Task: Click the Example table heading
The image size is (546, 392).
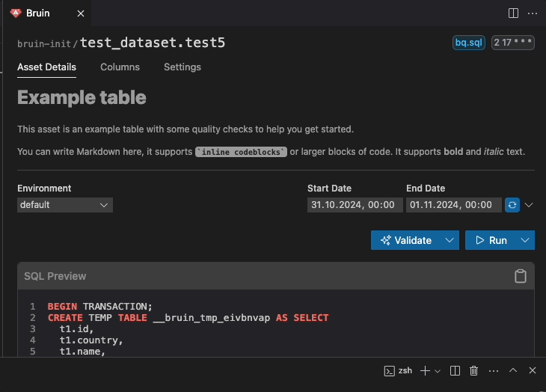Action: coord(82,97)
